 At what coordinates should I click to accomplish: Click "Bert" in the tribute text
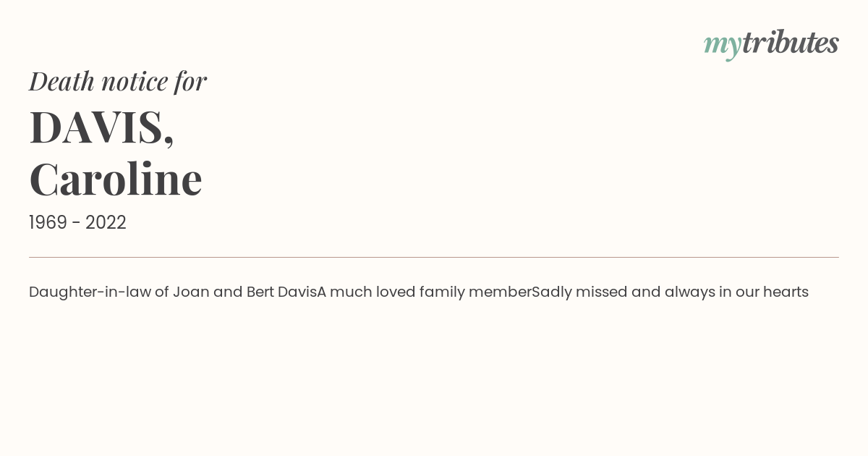coord(260,292)
